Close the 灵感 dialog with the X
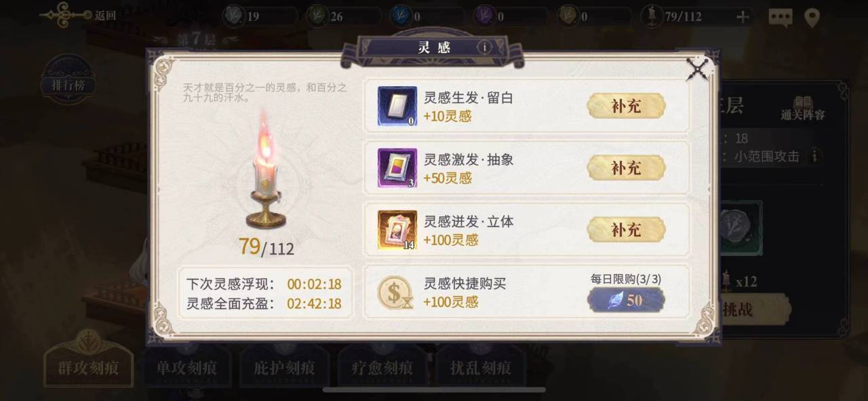Viewport: 868px width, 401px height. 697,69
